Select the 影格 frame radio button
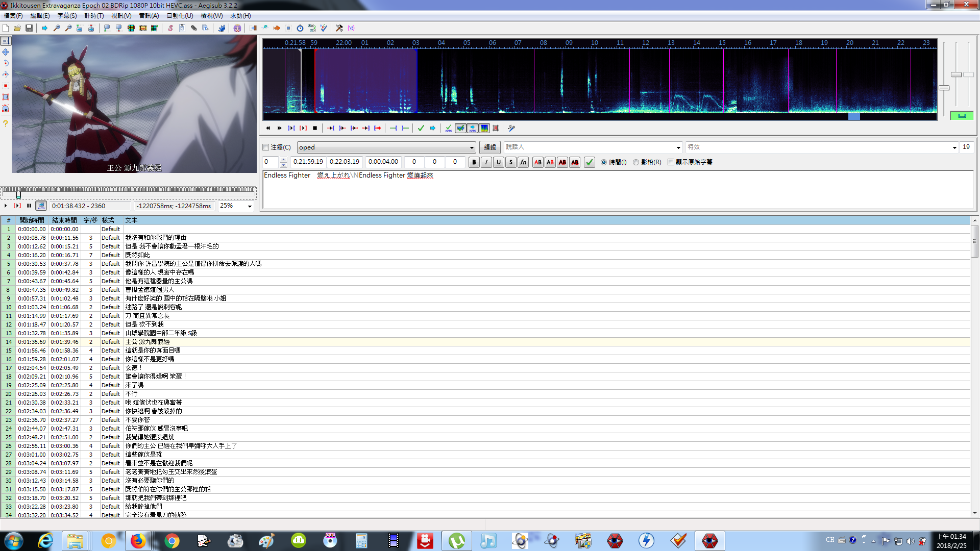Viewport: 980px width, 551px height. coord(636,162)
